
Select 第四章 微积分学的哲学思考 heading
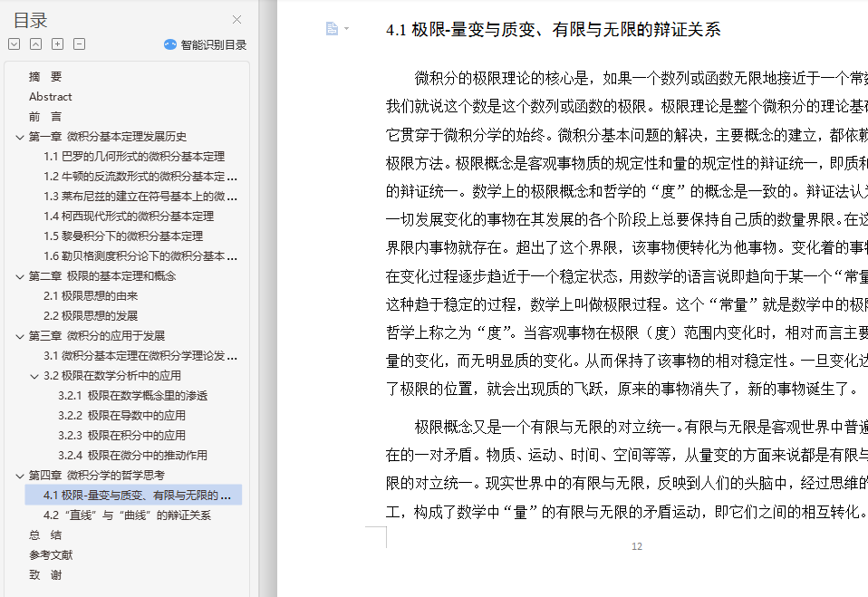97,476
